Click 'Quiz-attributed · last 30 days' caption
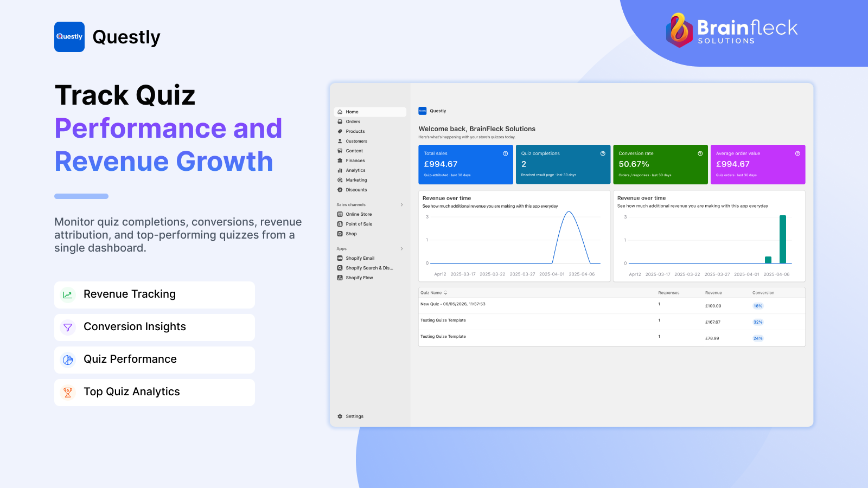The width and height of the screenshot is (868, 488). [x=447, y=175]
